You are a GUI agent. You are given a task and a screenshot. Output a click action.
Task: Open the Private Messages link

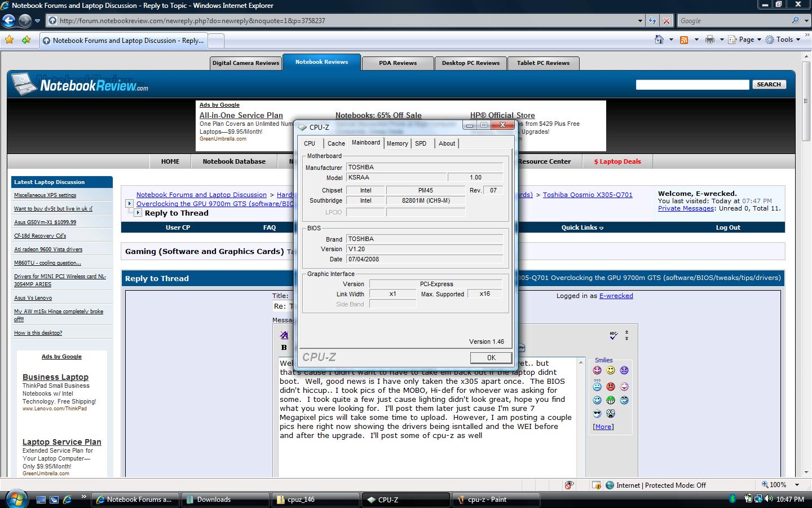pyautogui.click(x=686, y=208)
